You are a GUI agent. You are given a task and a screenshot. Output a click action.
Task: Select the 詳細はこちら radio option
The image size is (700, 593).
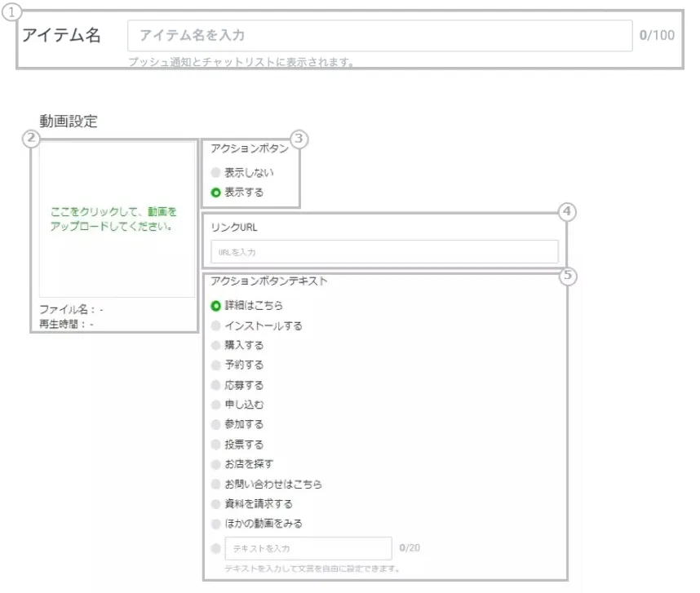pos(216,306)
